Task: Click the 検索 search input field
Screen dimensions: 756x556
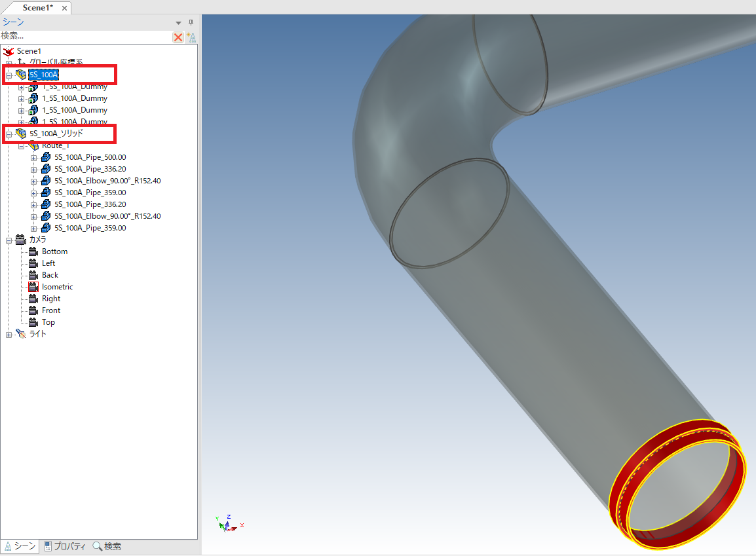Action: tap(85, 36)
